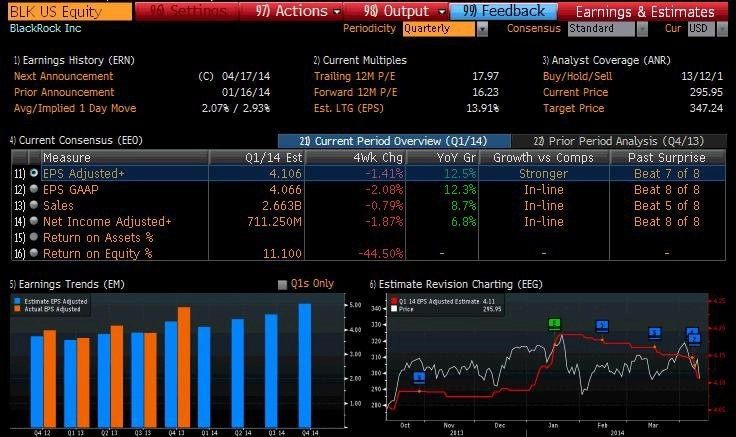The width and height of the screenshot is (736, 437).
Task: Open 3) Analyst Coverage (ANR)
Action: click(x=606, y=60)
